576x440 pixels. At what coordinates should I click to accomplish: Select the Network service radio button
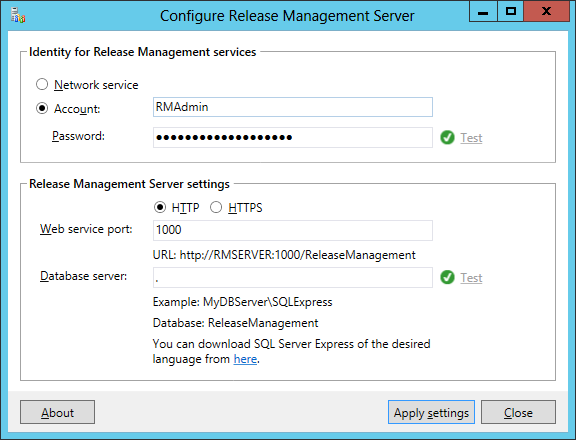tap(42, 84)
